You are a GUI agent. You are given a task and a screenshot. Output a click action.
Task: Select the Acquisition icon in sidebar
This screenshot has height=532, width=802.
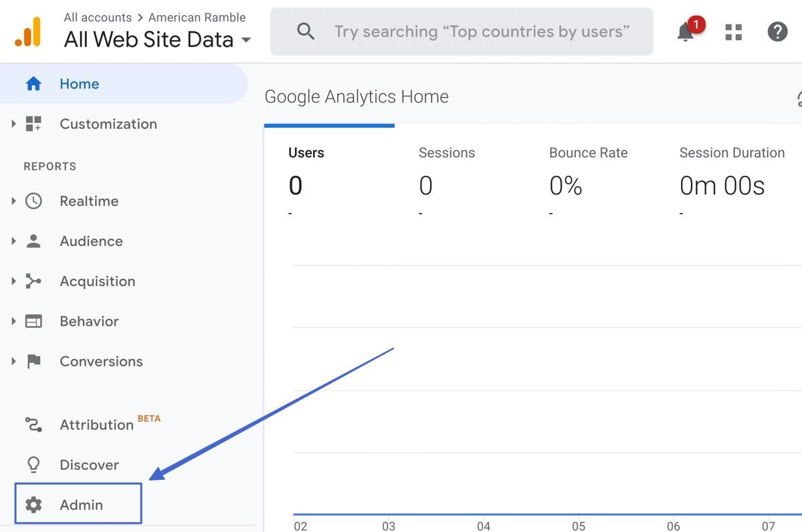(x=33, y=281)
